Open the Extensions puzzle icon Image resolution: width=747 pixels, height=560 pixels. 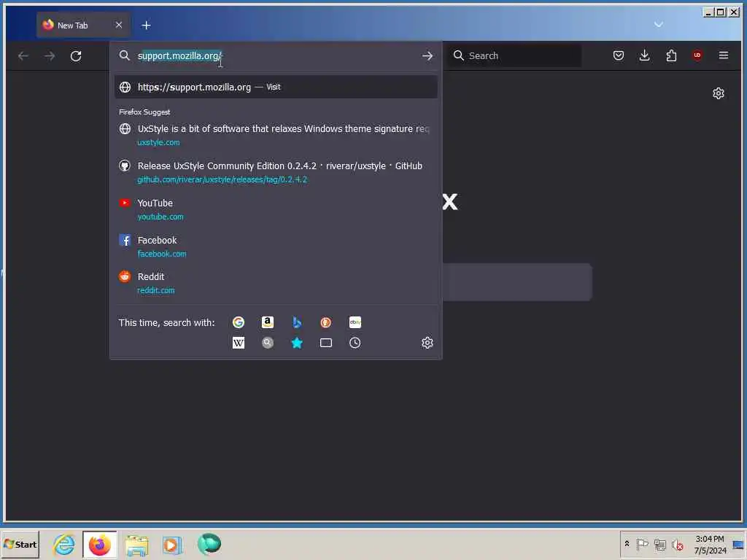[x=671, y=55]
